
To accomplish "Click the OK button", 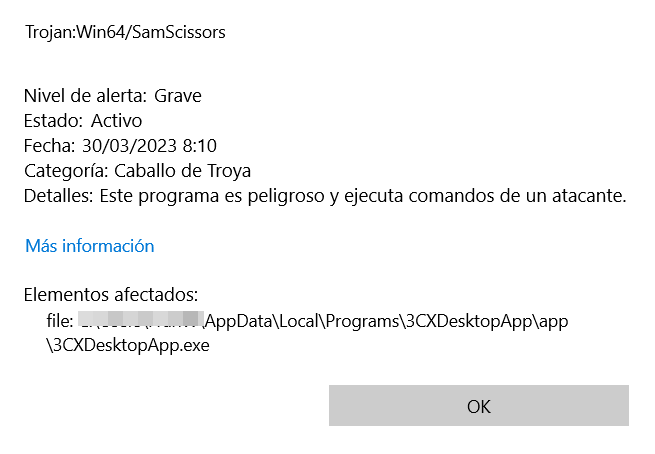I will pos(478,406).
